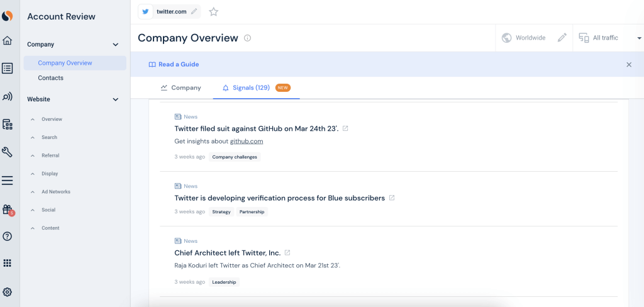
Task: Collapse the Company section chevron
Action: point(116,45)
